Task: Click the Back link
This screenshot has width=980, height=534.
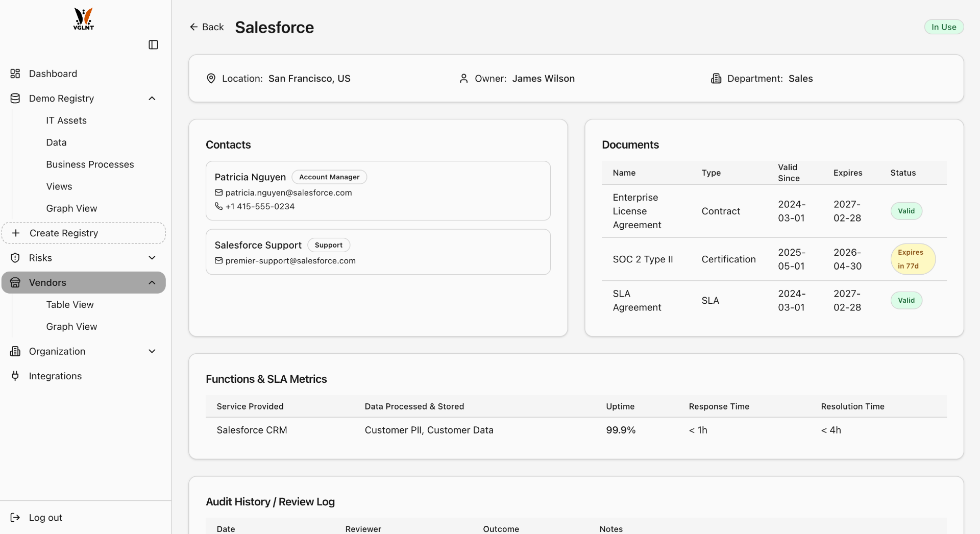Action: coord(207,27)
